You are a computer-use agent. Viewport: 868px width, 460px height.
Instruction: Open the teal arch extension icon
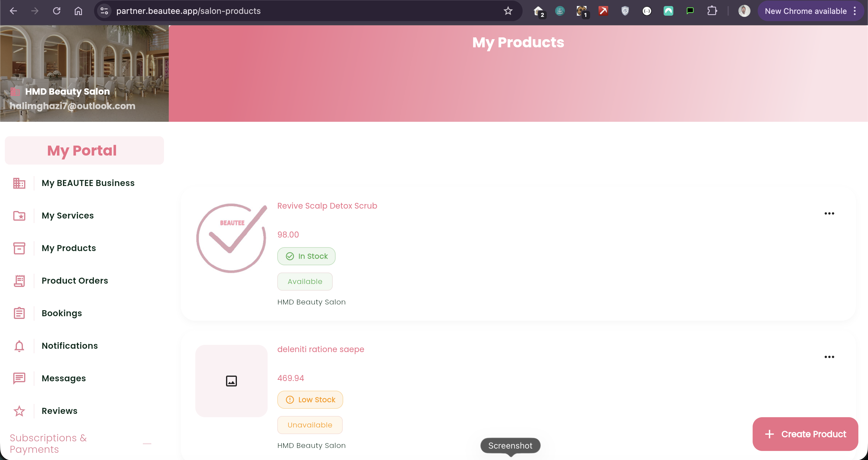coord(668,11)
